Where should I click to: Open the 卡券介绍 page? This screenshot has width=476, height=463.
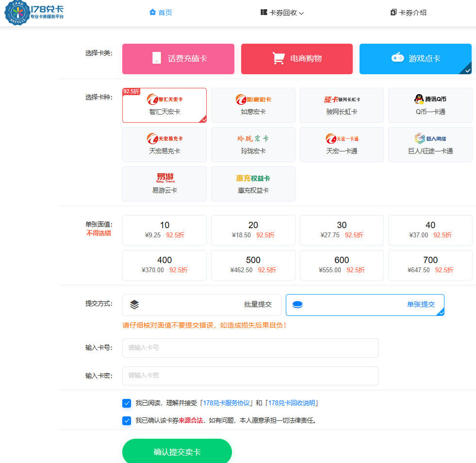click(409, 13)
